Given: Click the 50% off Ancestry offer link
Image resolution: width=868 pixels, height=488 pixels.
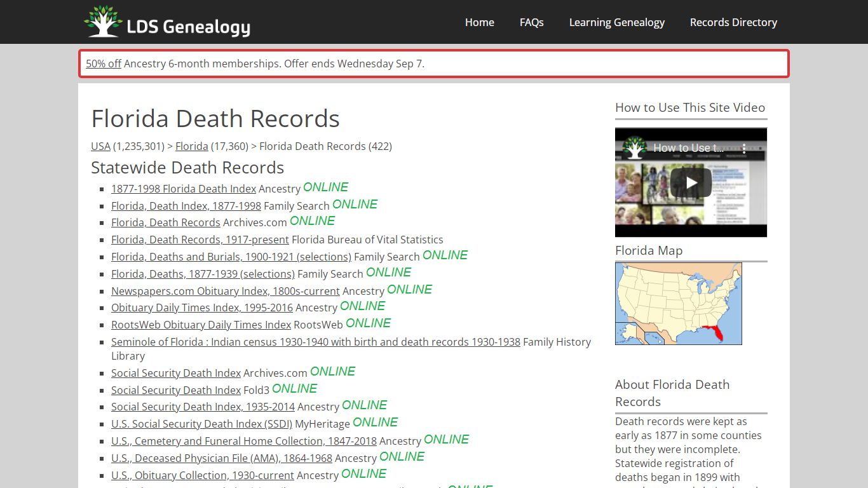Looking at the screenshot, I should (x=104, y=64).
